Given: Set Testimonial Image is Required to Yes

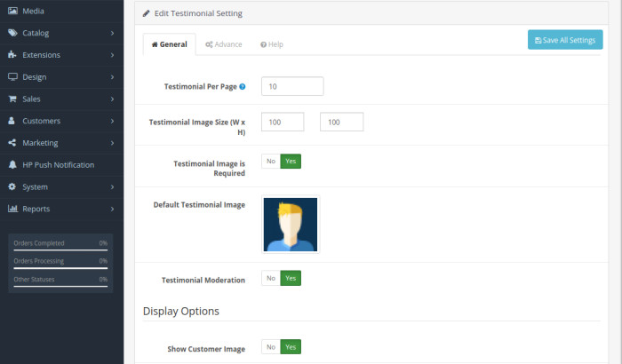Looking at the screenshot, I should [291, 161].
